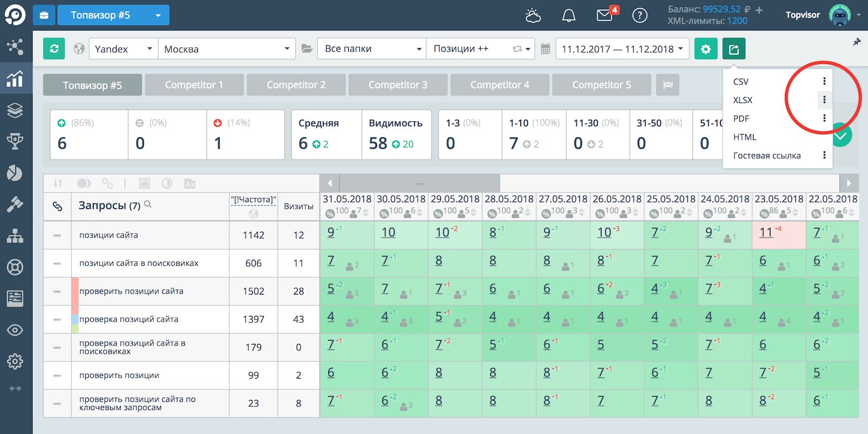868x434 pixels.
Task: Switch to the Competitor 2 tab
Action: (296, 85)
